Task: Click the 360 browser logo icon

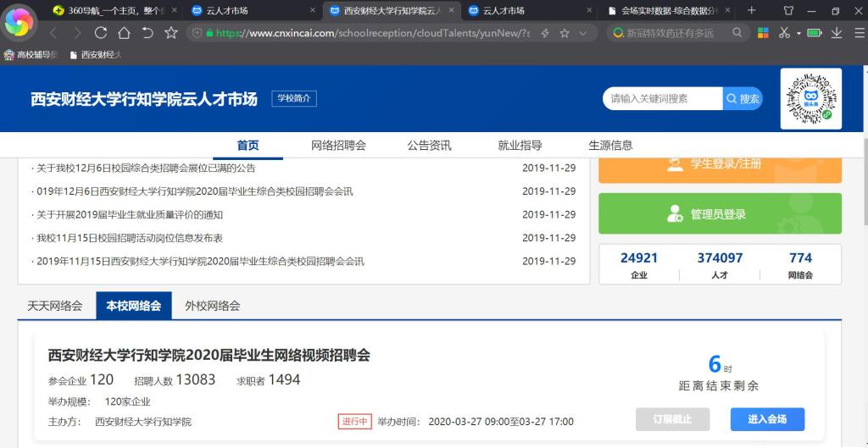Action: tap(19, 22)
